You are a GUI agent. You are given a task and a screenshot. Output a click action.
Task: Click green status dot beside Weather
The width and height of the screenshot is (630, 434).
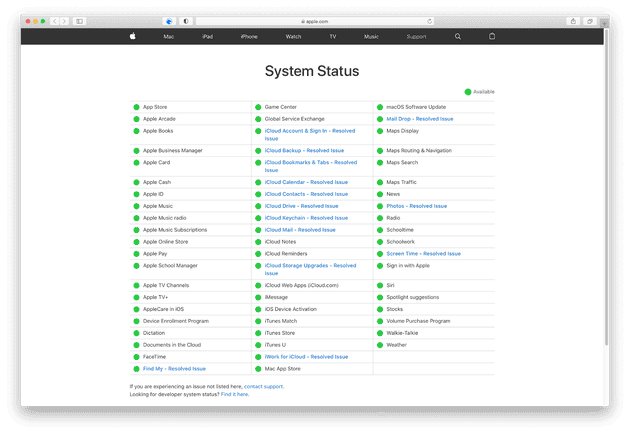pyautogui.click(x=380, y=345)
